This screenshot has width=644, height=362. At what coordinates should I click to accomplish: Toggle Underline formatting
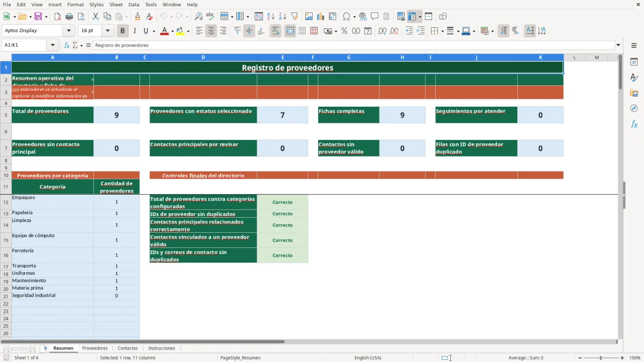click(x=145, y=31)
